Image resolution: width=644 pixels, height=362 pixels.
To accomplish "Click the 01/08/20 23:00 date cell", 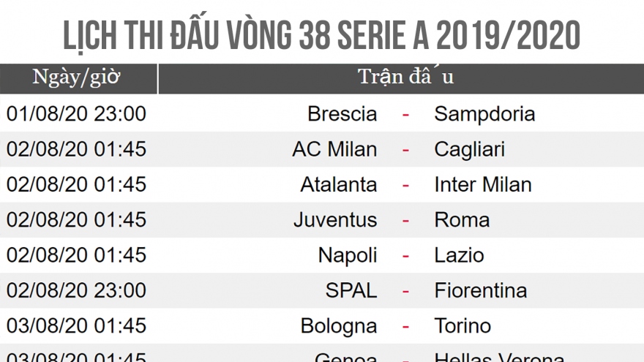I will coord(76,114).
